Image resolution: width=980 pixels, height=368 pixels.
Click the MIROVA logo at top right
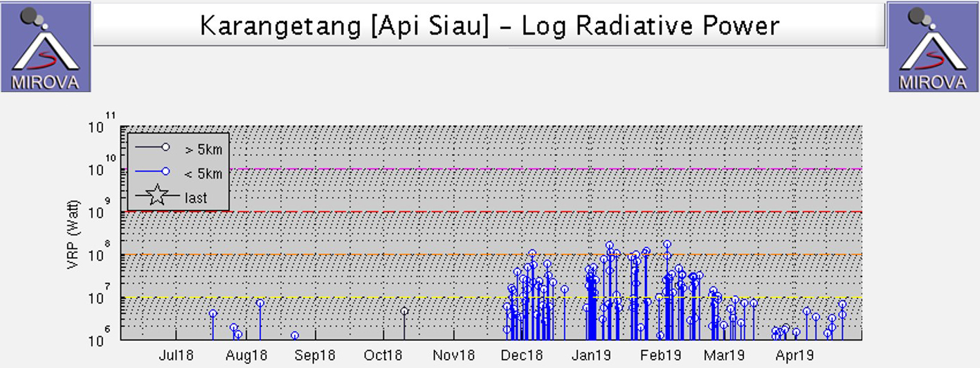tap(934, 46)
